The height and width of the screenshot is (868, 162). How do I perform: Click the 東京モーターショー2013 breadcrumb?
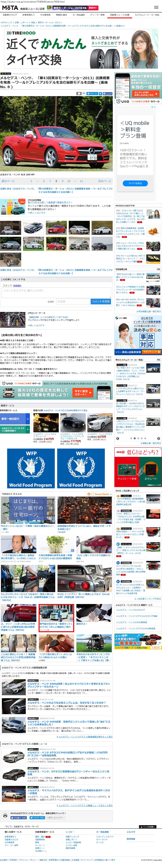(x=49, y=23)
